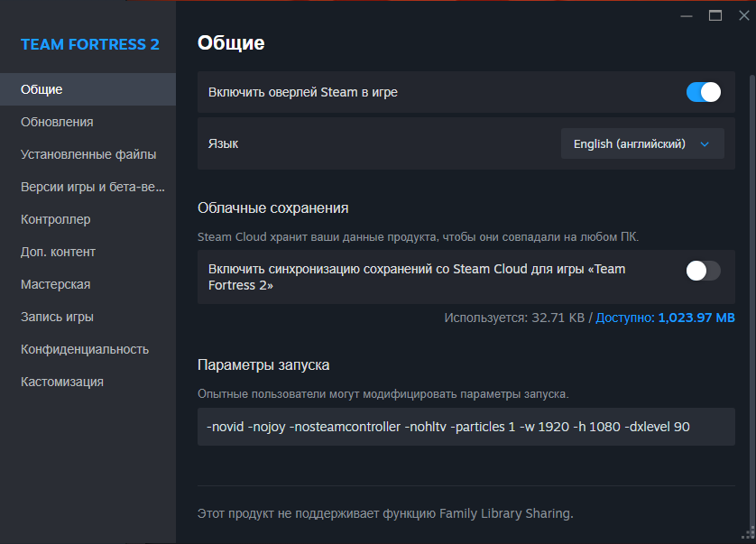Image resolution: width=756 pixels, height=544 pixels.
Task: Open the Доп. контент tab
Action: (x=88, y=252)
